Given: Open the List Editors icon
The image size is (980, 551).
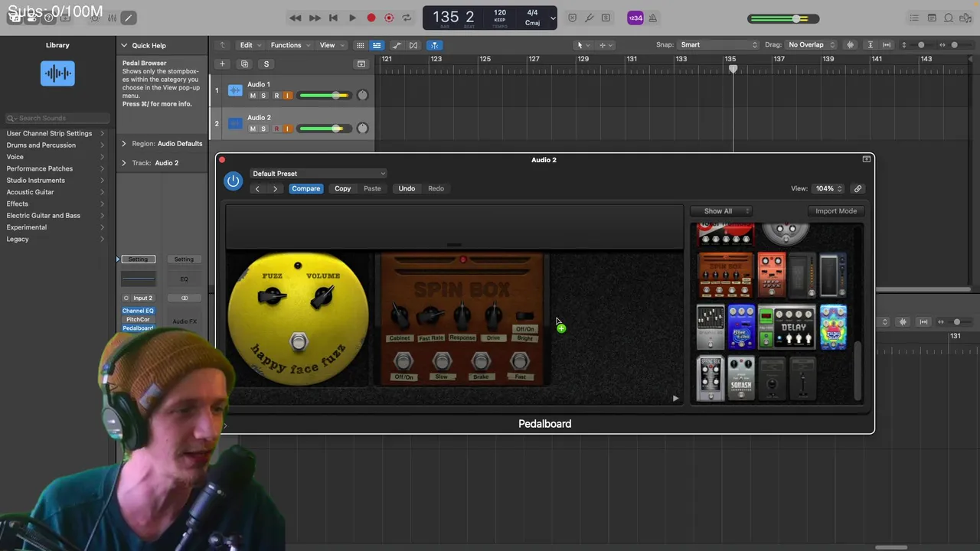Looking at the screenshot, I should click(913, 18).
